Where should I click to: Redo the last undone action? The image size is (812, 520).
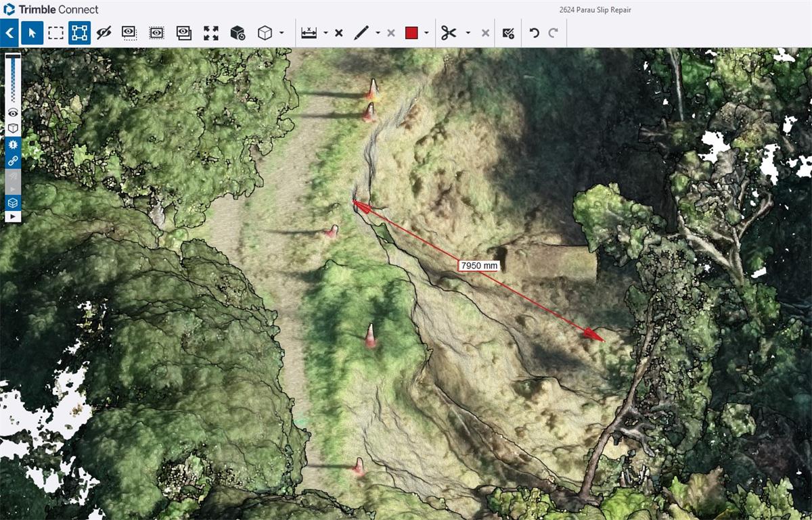pyautogui.click(x=553, y=32)
